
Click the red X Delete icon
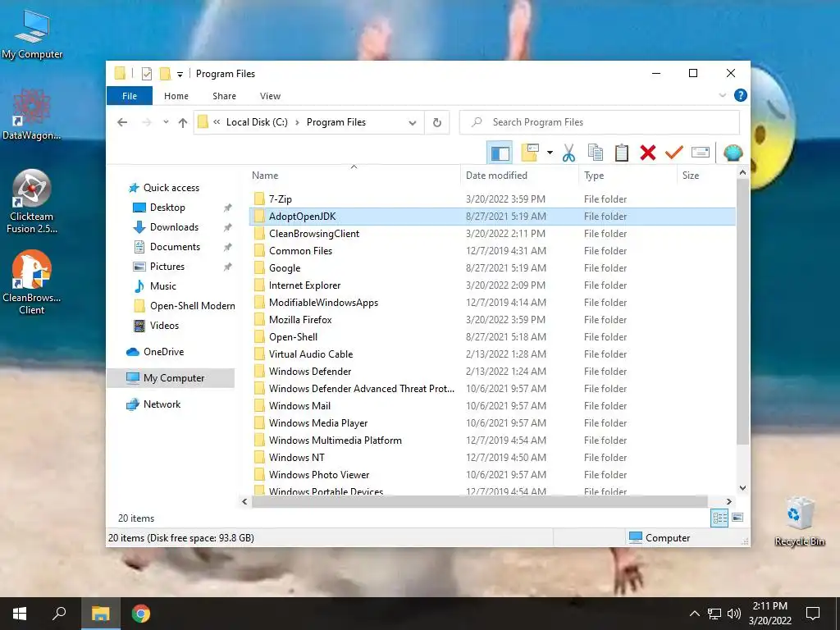point(648,153)
